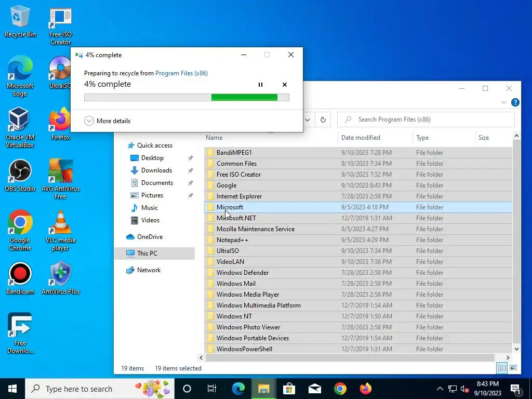The image size is (532, 399).
Task: Open the muted volume tray icon
Action: [464, 389]
